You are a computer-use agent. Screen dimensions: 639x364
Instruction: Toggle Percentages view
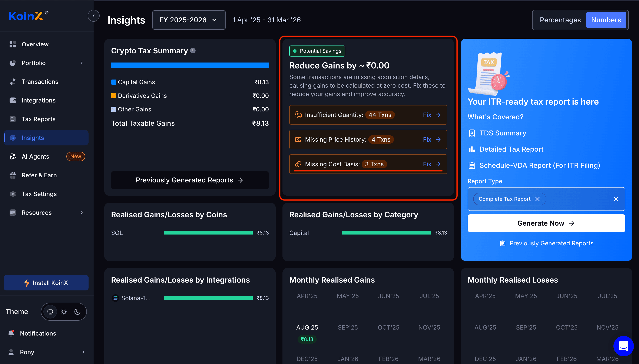pyautogui.click(x=560, y=20)
